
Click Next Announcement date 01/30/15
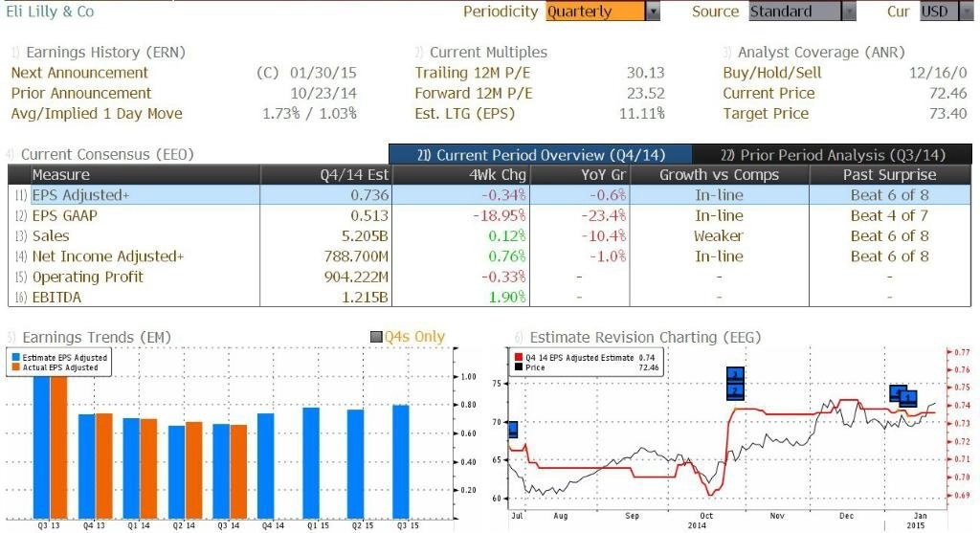point(323,73)
